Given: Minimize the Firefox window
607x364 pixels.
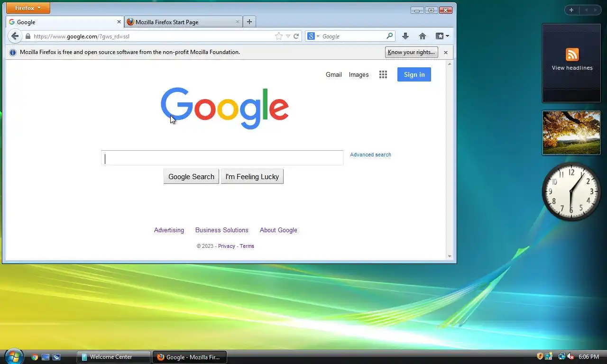Looking at the screenshot, I should (417, 10).
